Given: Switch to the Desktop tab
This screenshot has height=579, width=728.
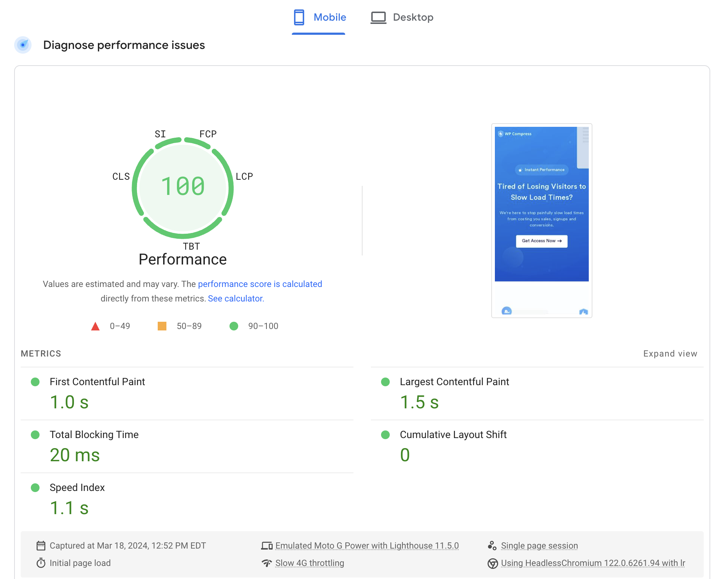Looking at the screenshot, I should pyautogui.click(x=402, y=17).
